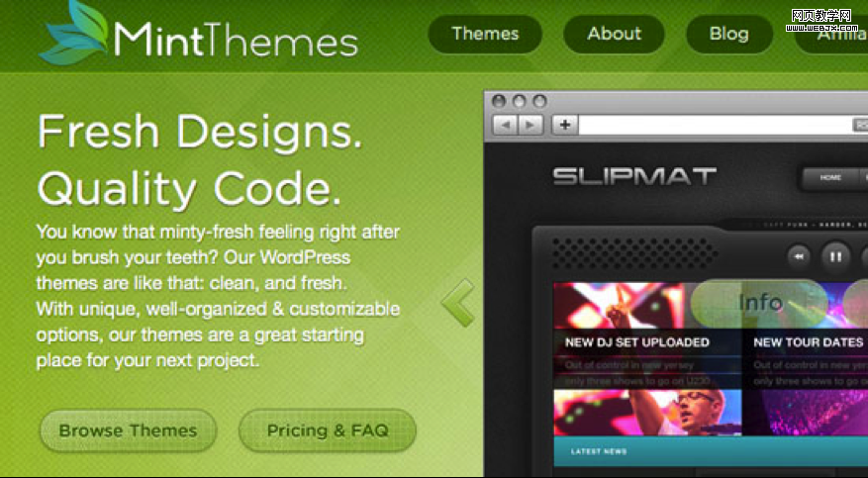868x478 pixels.
Task: Pause playback on the Slipmat player
Action: click(x=835, y=256)
